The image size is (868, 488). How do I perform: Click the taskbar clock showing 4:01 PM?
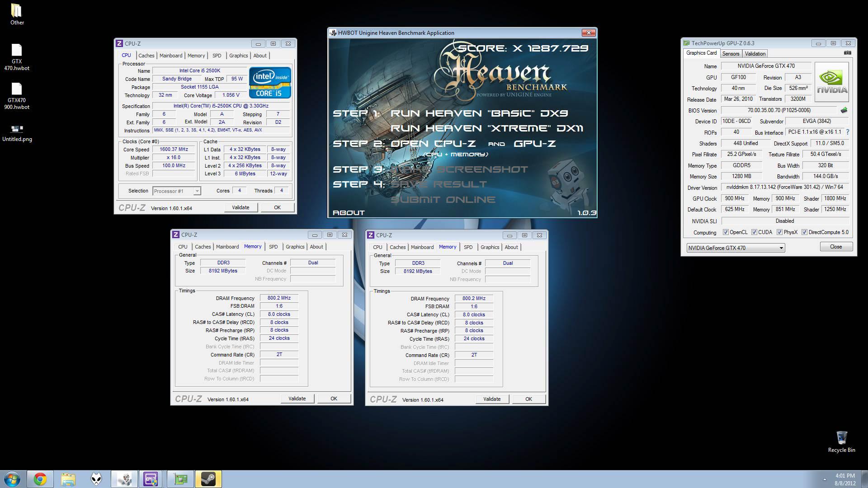[x=844, y=479]
